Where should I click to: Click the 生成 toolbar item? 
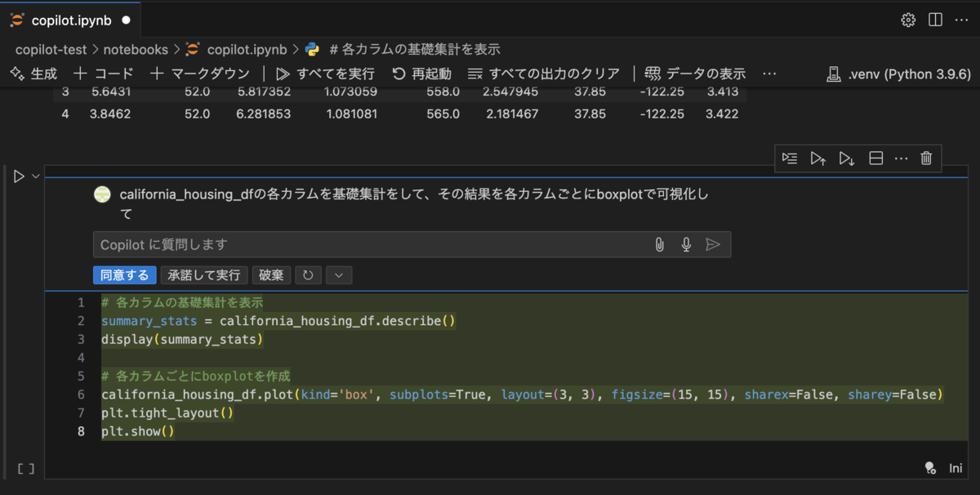tap(33, 74)
